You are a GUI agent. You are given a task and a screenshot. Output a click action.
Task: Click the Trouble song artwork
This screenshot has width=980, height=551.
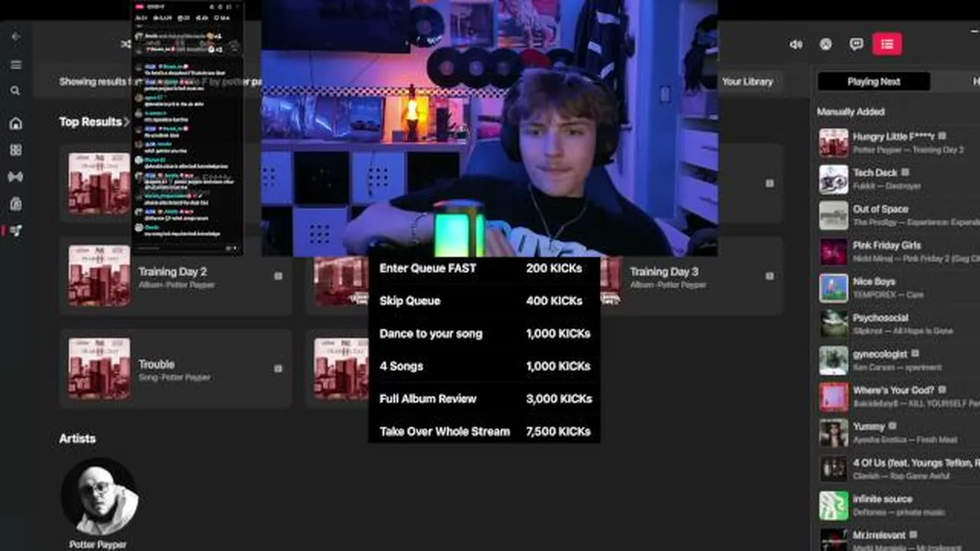[100, 368]
